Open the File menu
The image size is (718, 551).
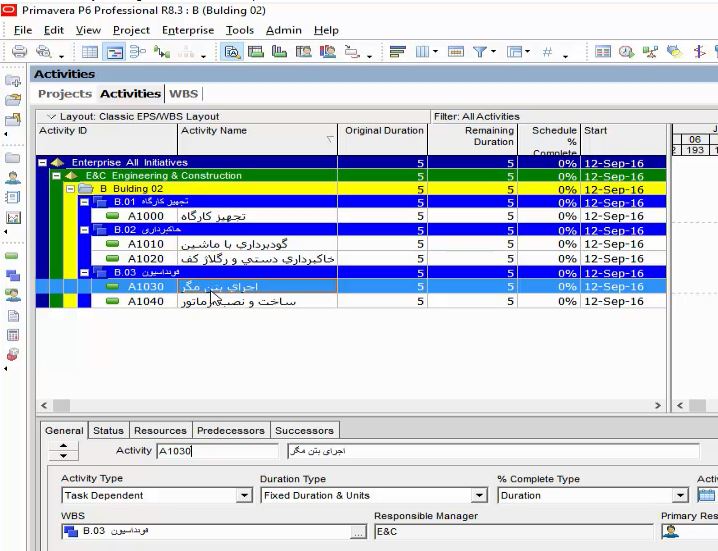coord(23,30)
